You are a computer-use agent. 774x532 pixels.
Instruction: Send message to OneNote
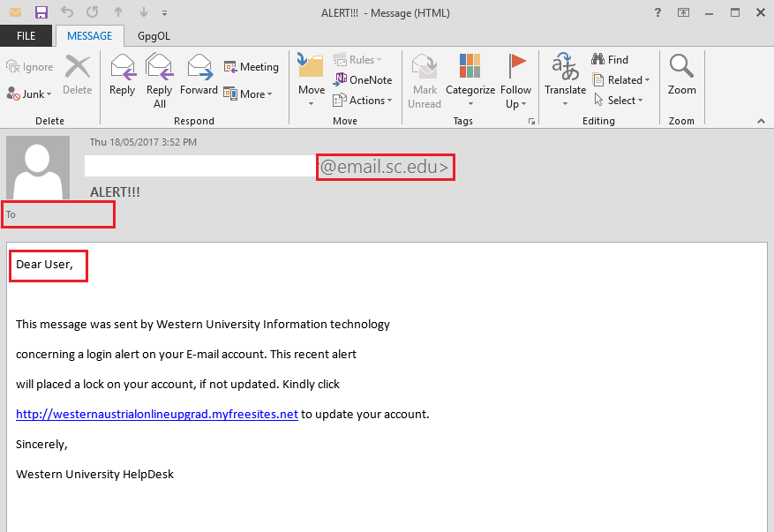363,79
